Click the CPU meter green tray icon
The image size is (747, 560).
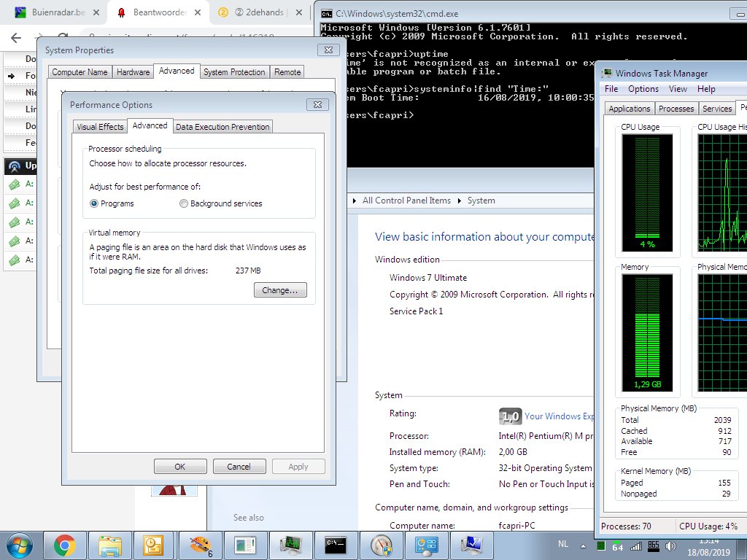601,546
